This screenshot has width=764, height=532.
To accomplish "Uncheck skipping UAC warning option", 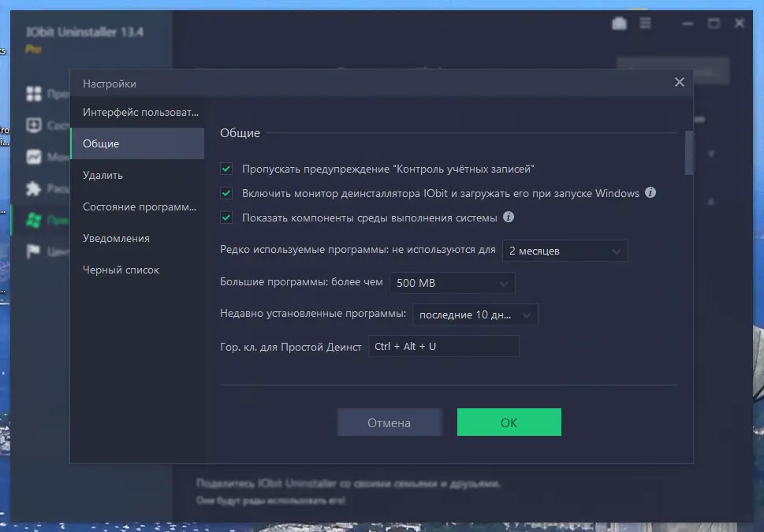I will pos(225,169).
